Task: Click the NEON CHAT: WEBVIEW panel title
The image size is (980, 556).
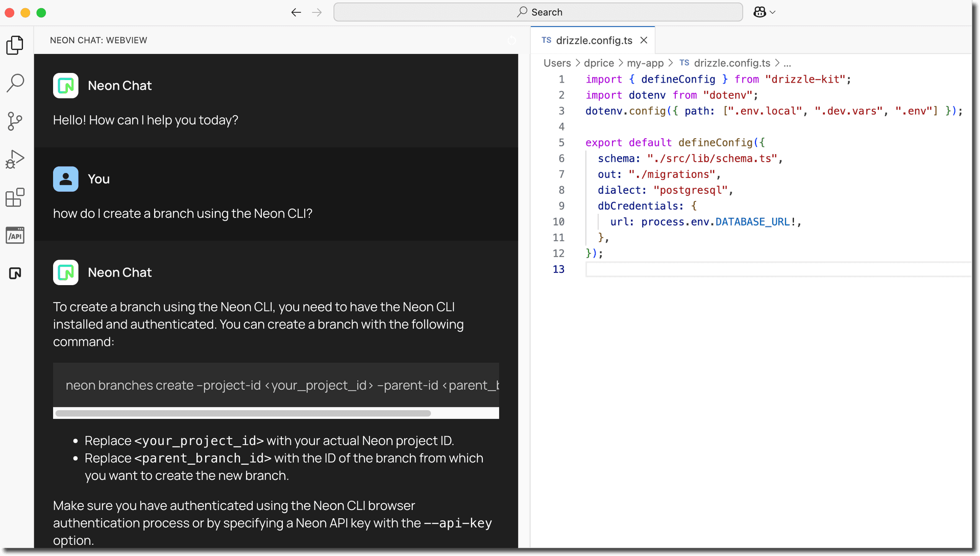Action: [98, 40]
